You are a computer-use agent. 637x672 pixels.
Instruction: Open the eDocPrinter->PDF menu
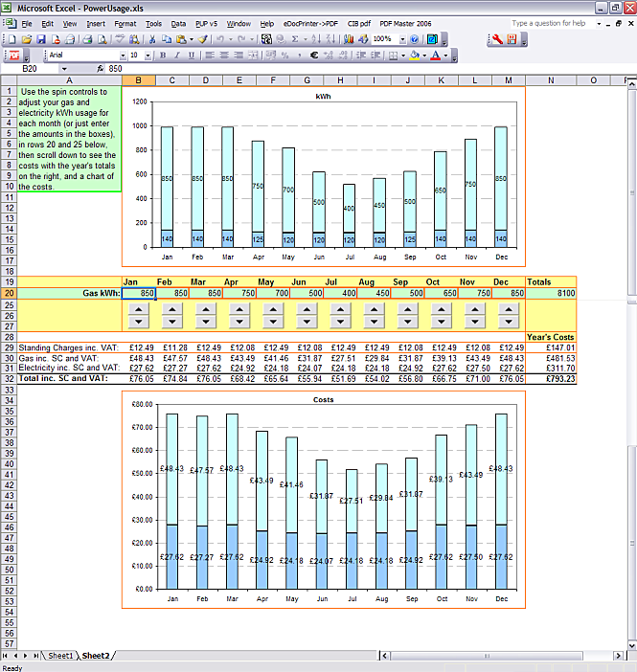pyautogui.click(x=310, y=24)
